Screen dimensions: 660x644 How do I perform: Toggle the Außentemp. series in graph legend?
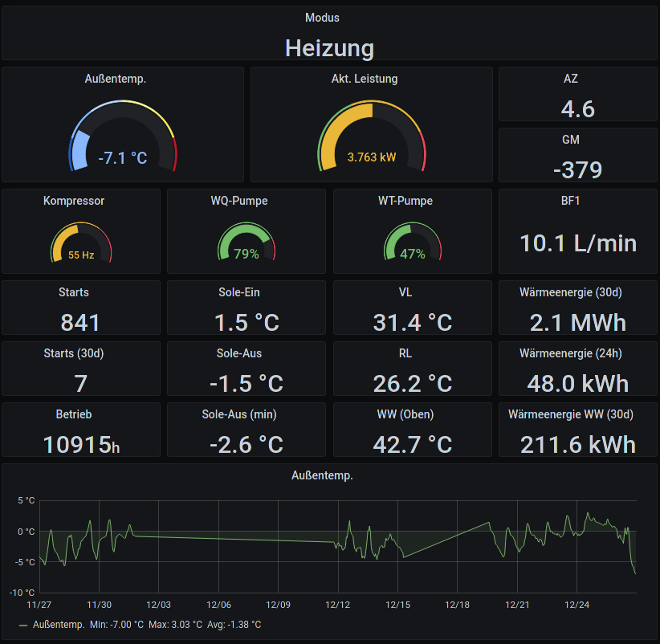tap(59, 625)
